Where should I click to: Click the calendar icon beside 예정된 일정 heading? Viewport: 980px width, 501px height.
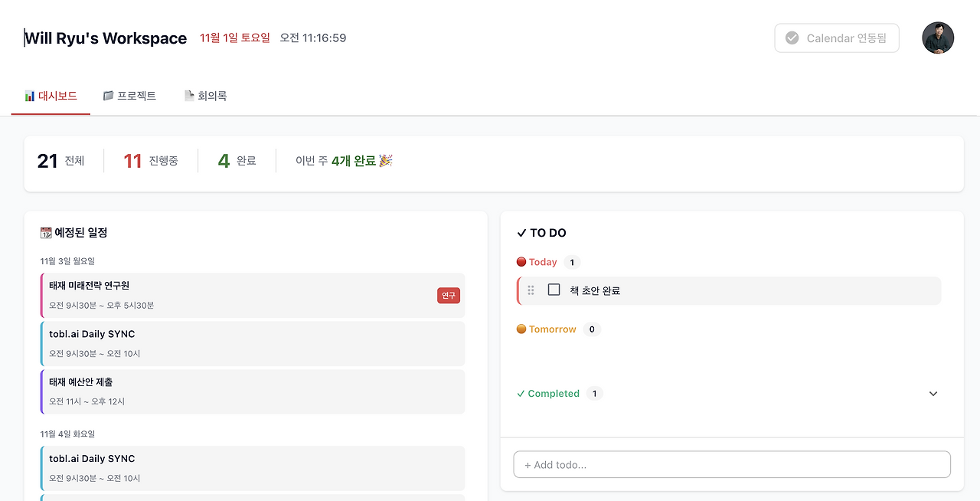(x=47, y=231)
